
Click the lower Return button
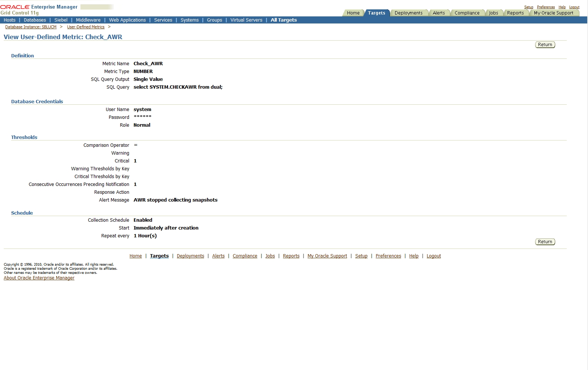coord(545,242)
